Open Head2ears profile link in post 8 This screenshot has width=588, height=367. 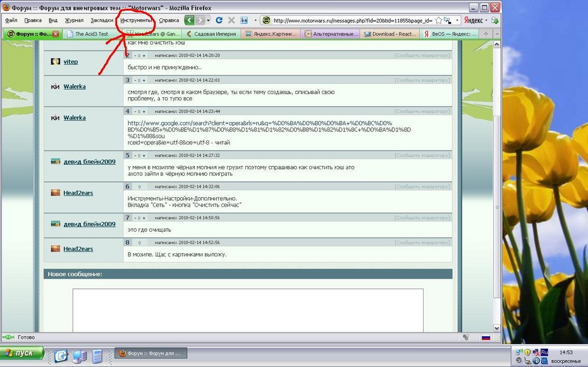coord(78,249)
